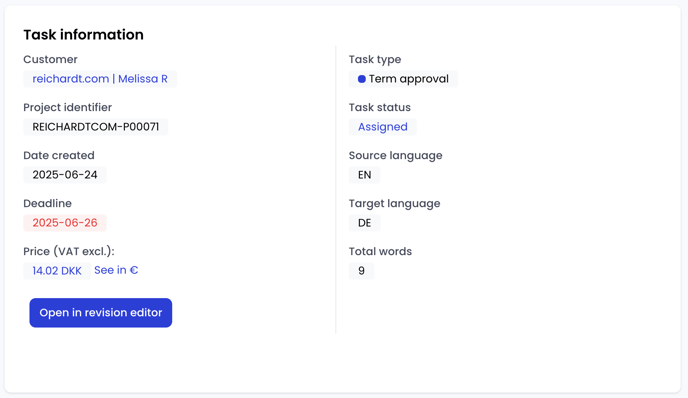The height and width of the screenshot is (398, 688).
Task: Click the Assigned task status badge
Action: click(383, 127)
